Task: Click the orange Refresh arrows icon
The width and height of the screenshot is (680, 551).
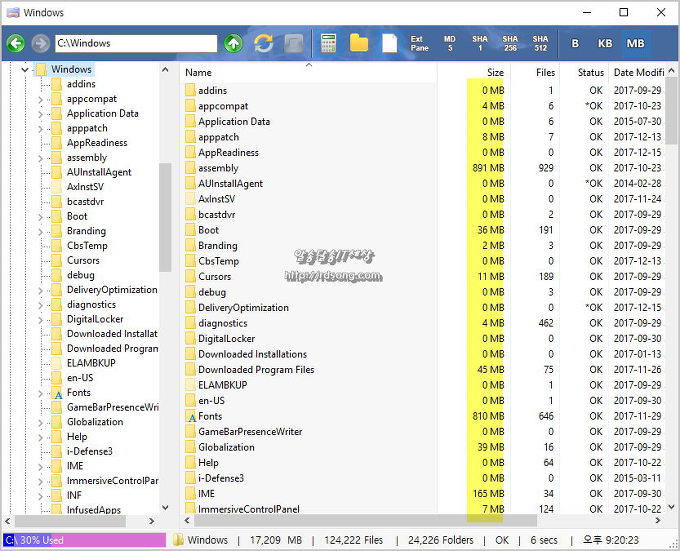Action: [x=264, y=43]
